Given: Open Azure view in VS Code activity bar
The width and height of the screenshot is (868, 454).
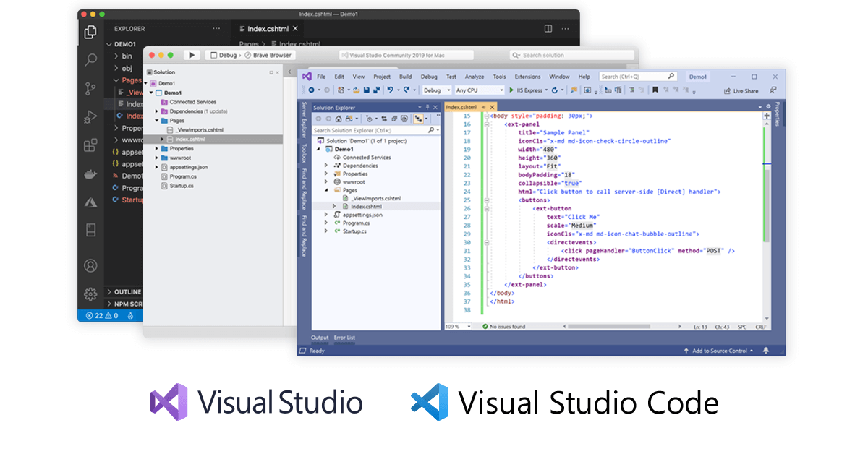Looking at the screenshot, I should pos(90,202).
